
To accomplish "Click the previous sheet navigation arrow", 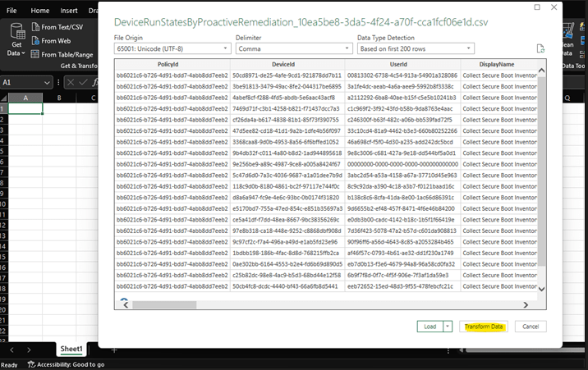I will 12,350.
